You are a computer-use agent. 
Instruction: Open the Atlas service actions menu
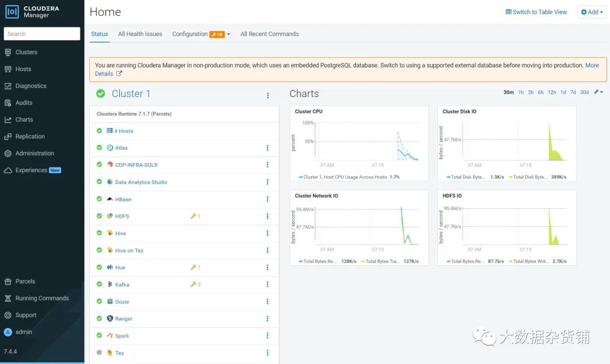267,148
